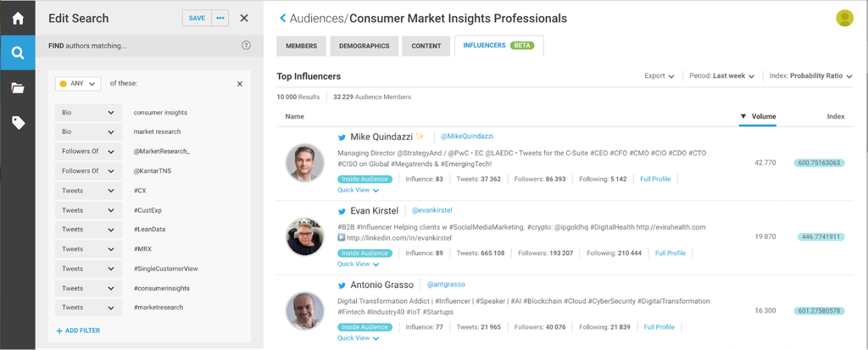This screenshot has height=350, width=868.
Task: Open Evan Kirstel's Full Profile link
Action: [670, 253]
